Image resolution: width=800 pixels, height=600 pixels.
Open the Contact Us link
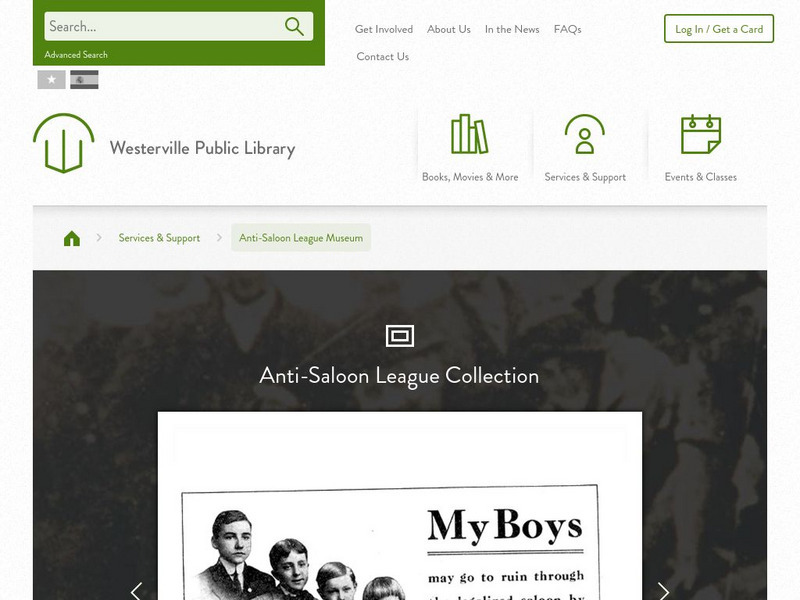click(383, 57)
